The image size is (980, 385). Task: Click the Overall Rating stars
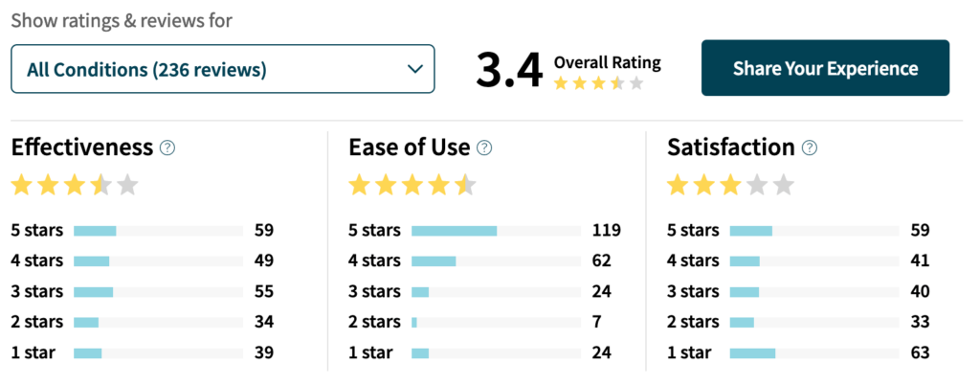(x=598, y=82)
